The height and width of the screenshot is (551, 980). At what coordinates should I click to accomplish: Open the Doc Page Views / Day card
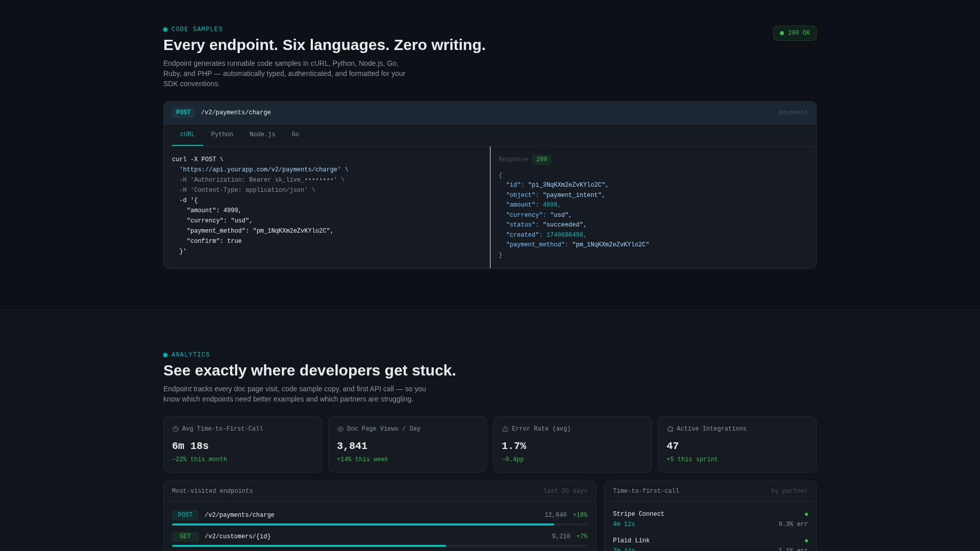[407, 444]
